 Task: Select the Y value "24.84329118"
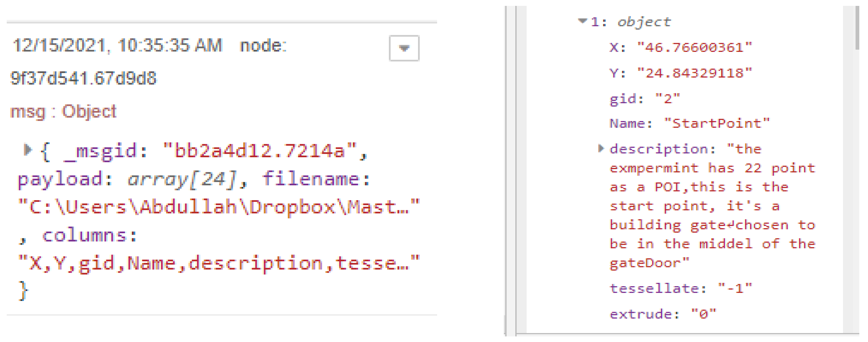694,73
